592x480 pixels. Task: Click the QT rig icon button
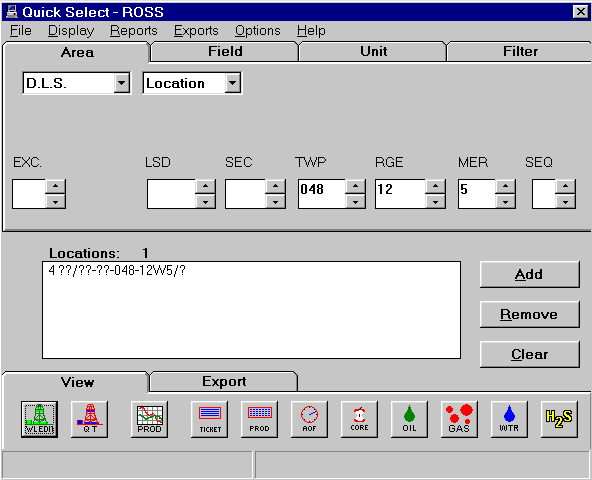pyautogui.click(x=89, y=419)
